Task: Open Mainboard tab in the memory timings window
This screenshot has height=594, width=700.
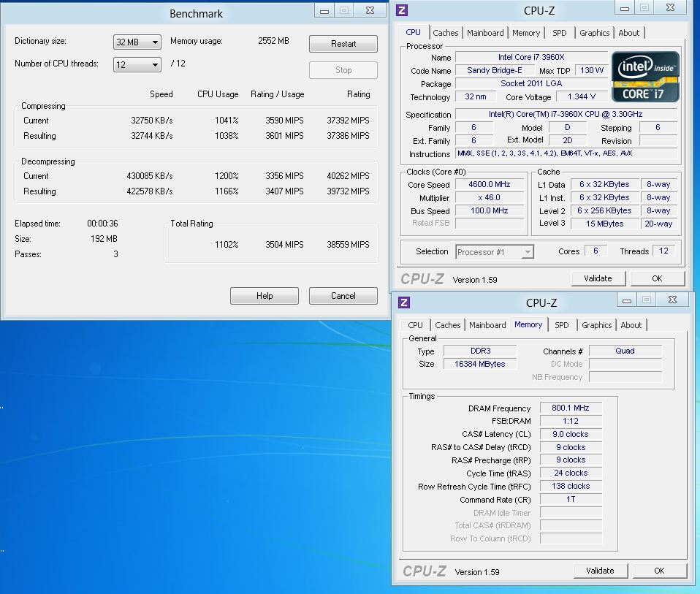Action: point(487,325)
